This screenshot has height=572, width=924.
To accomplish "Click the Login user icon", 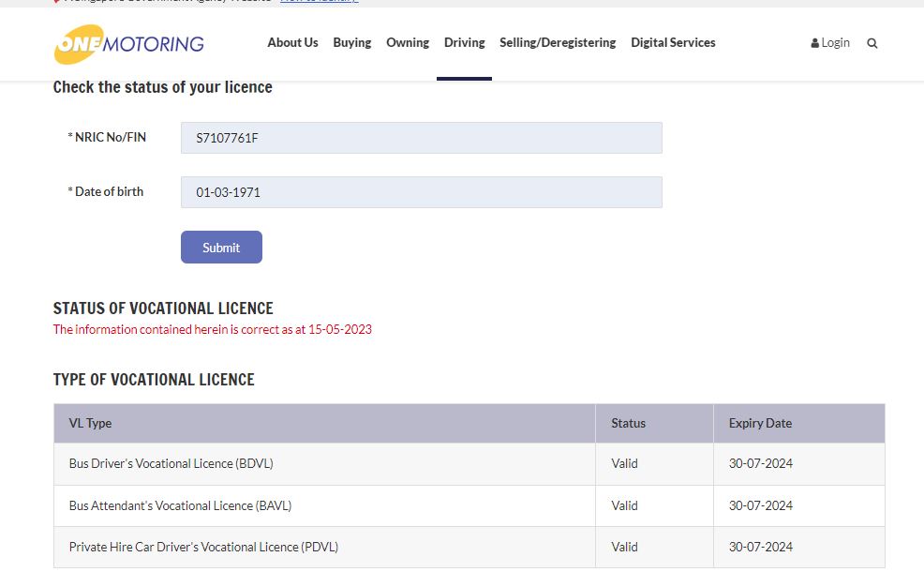I will (x=815, y=43).
